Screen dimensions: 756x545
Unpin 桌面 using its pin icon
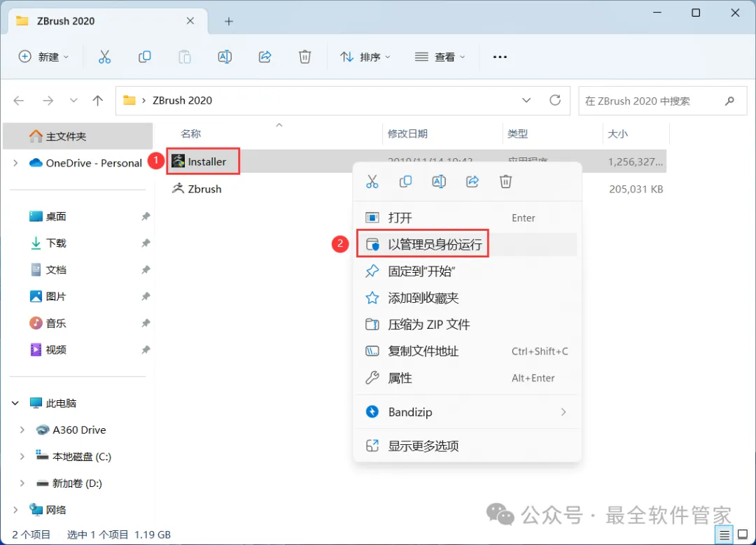146,216
